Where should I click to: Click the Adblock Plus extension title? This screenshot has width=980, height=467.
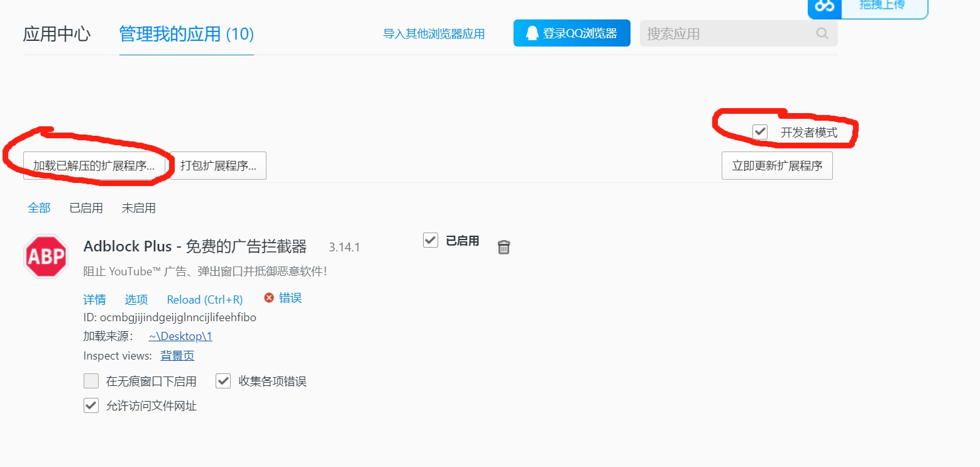pyautogui.click(x=195, y=246)
